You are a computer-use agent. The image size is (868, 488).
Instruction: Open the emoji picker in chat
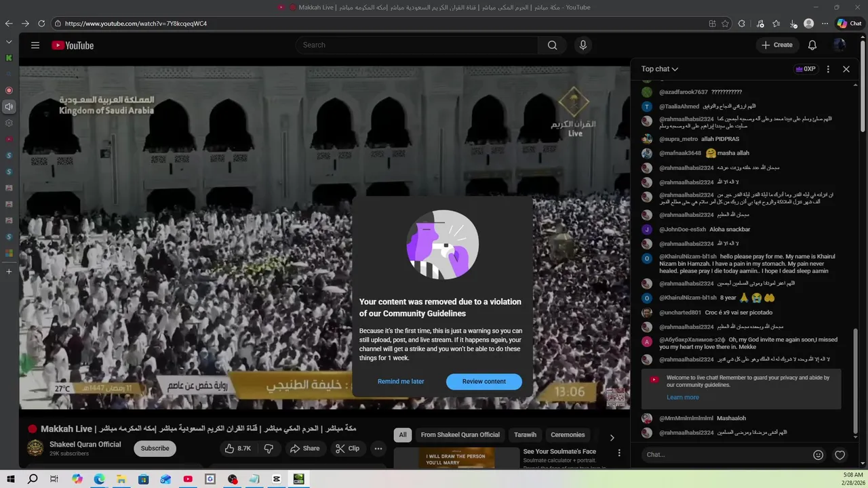818,455
